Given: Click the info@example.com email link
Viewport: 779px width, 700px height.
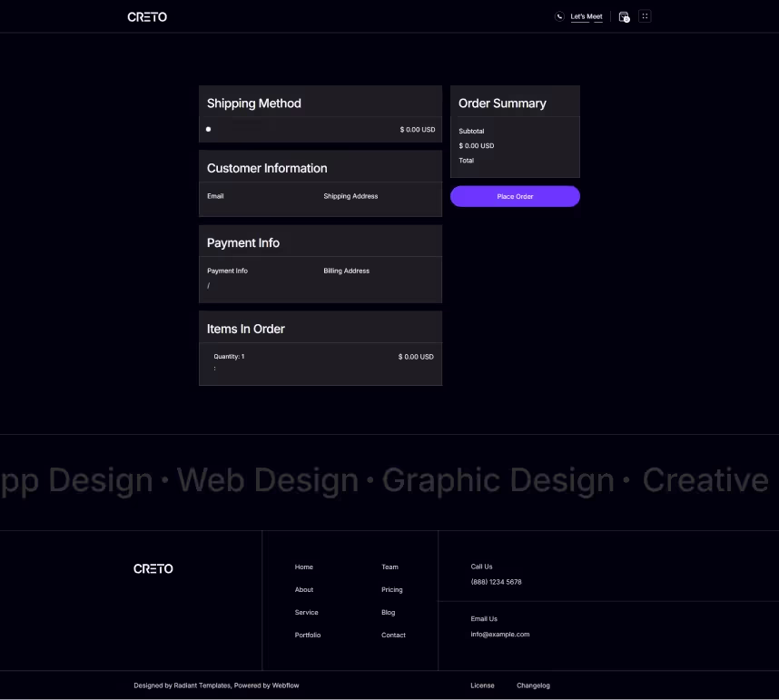Looking at the screenshot, I should point(499,634).
